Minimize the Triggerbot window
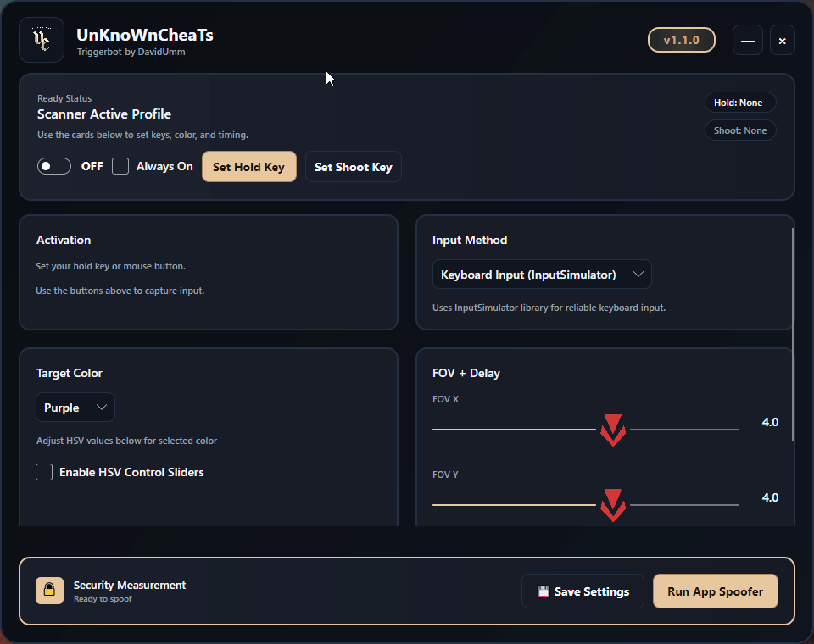The width and height of the screenshot is (814, 644). tap(747, 41)
